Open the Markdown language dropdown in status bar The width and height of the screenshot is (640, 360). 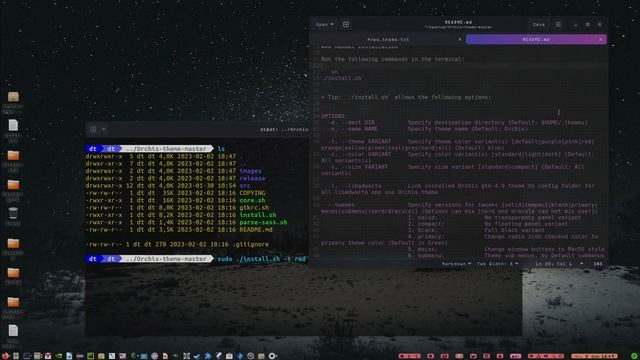click(x=456, y=264)
